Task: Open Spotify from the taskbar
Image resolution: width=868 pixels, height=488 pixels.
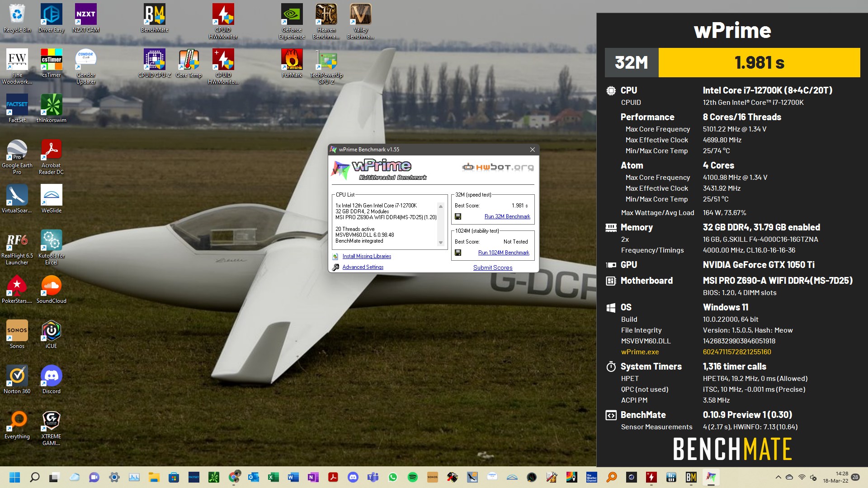Action: pos(413,477)
